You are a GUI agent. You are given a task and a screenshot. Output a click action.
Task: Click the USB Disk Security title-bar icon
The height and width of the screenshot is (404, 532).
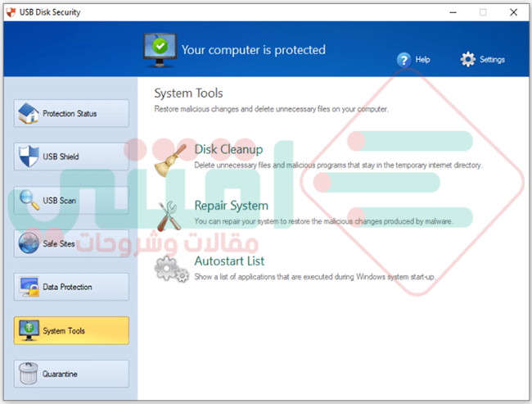click(x=11, y=12)
